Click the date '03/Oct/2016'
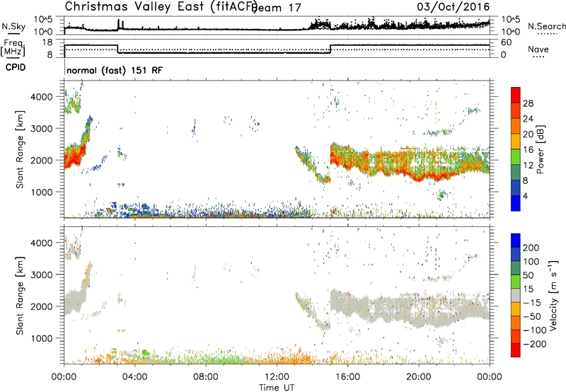566x392 pixels. point(454,7)
